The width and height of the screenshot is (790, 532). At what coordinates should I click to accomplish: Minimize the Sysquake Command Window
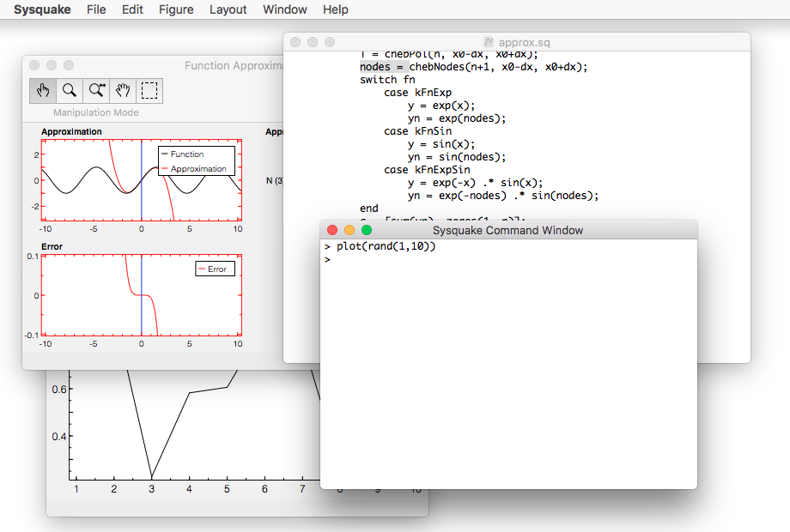click(x=349, y=230)
